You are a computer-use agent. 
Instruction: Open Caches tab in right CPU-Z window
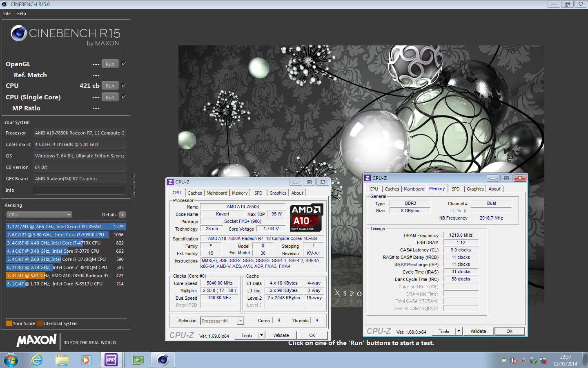point(392,189)
